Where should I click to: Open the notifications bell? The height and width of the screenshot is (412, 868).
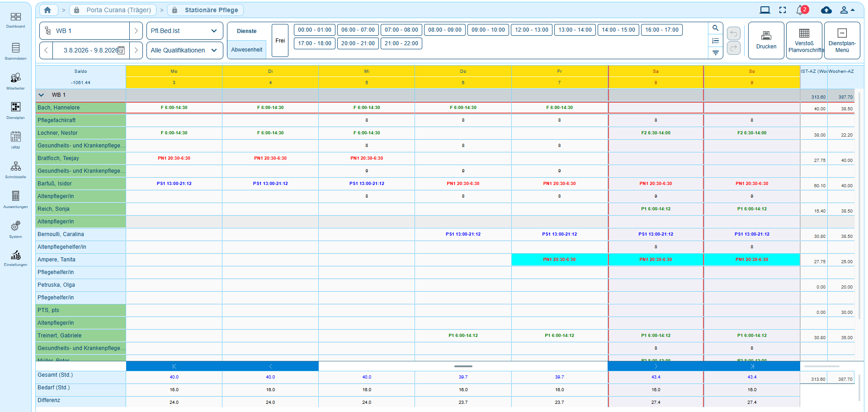coord(802,10)
